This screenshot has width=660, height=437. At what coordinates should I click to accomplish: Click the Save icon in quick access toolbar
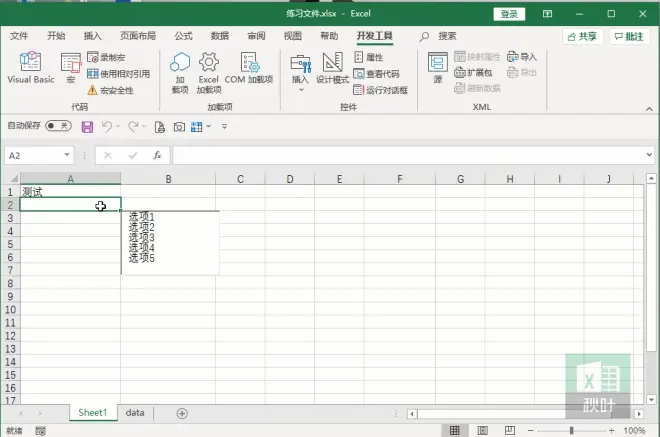87,127
